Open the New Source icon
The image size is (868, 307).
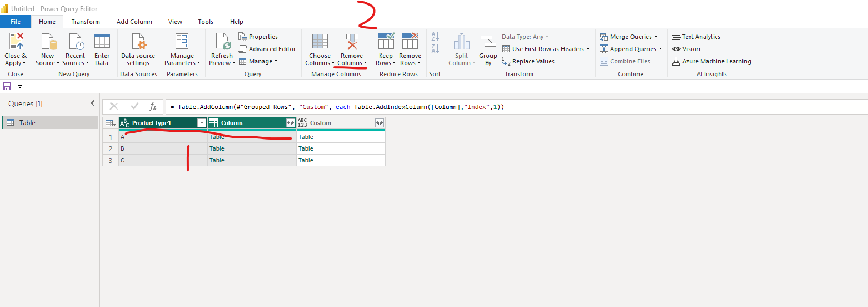(x=48, y=42)
